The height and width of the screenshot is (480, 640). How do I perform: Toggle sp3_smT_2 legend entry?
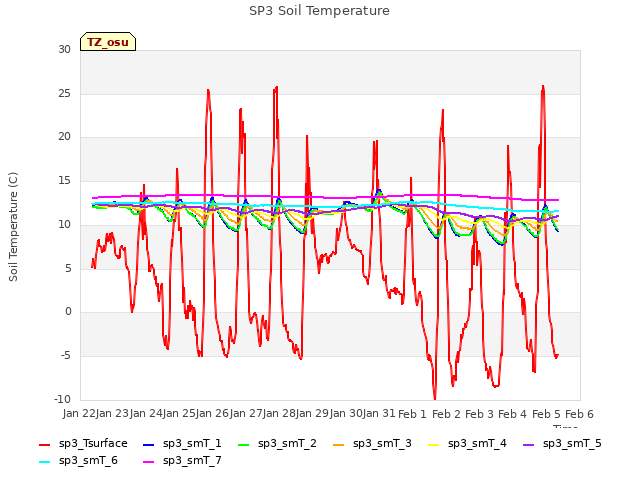[277, 444]
